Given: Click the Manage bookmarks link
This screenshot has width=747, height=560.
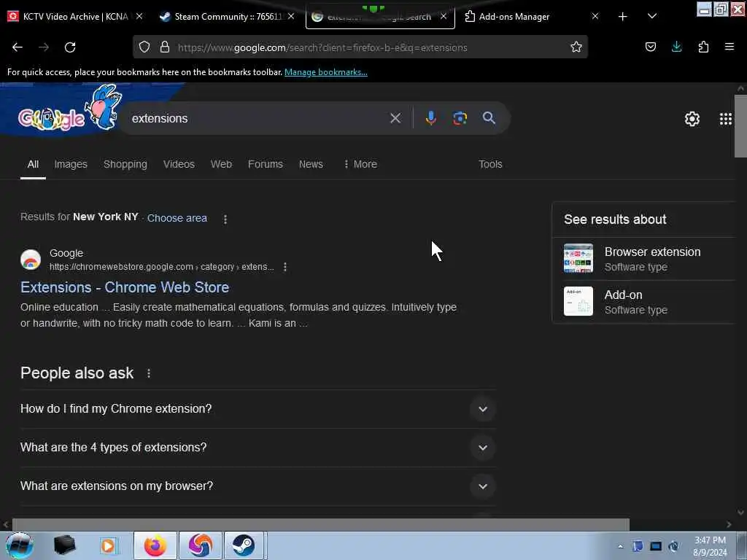Looking at the screenshot, I should point(326,72).
